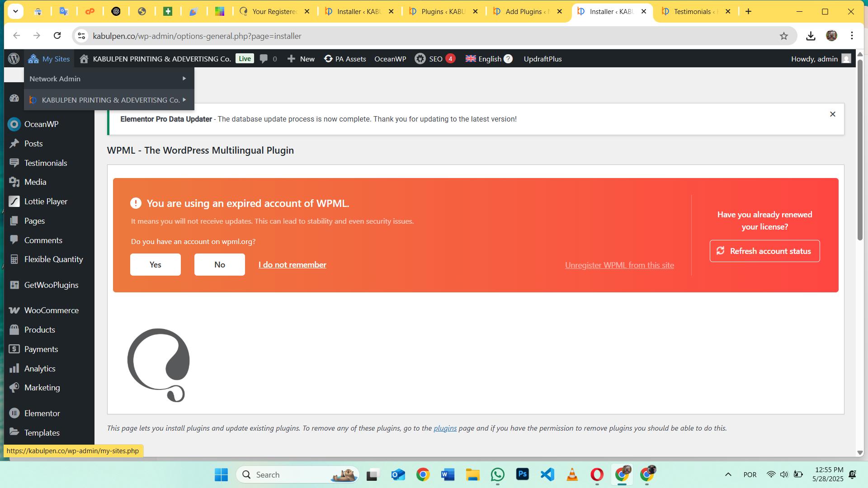The height and width of the screenshot is (488, 868).
Task: Open Visual Studio Code from taskbar
Action: (547, 474)
